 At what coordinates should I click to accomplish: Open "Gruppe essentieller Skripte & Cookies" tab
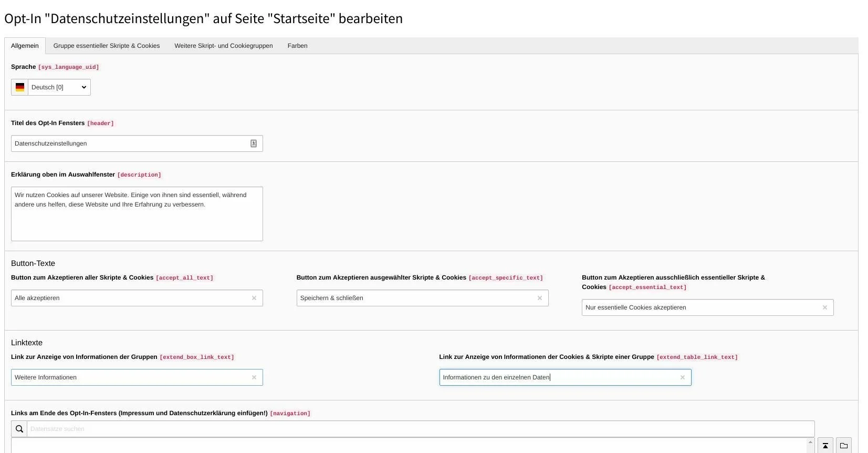[107, 46]
